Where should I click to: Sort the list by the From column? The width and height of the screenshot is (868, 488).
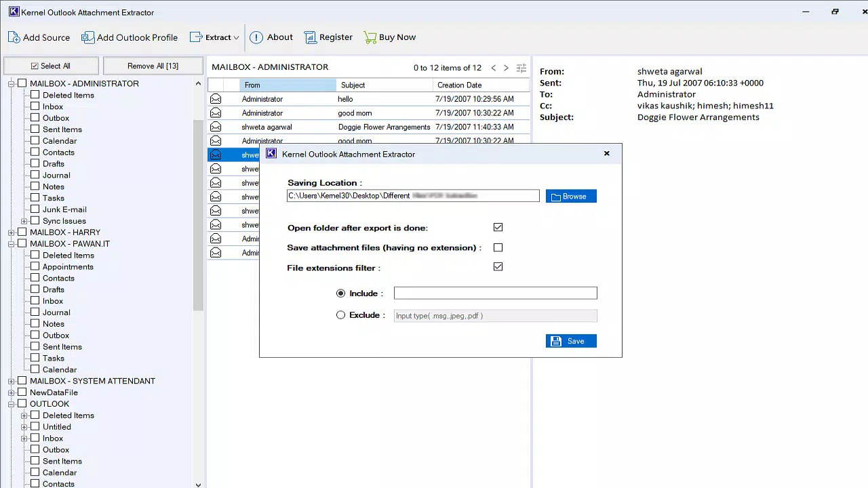(x=288, y=85)
